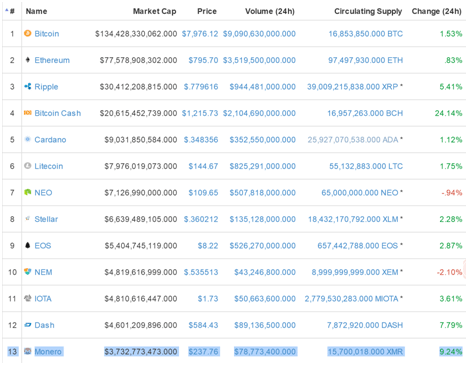Viewport: 468px width, 365px height.
Task: Open IOTA volume $50,663,600.000 link
Action: tap(265, 299)
